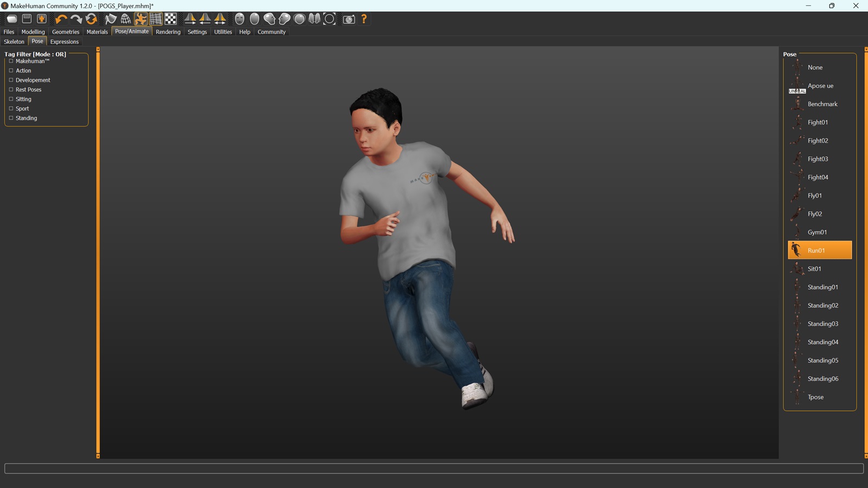Select the Fly02 pose
This screenshot has width=868, height=488.
click(x=820, y=214)
